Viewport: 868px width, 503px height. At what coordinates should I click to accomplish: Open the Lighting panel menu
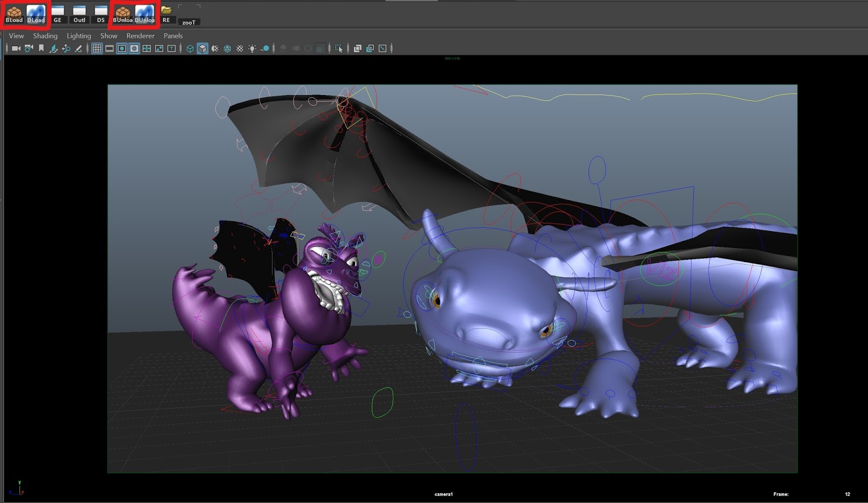point(79,36)
